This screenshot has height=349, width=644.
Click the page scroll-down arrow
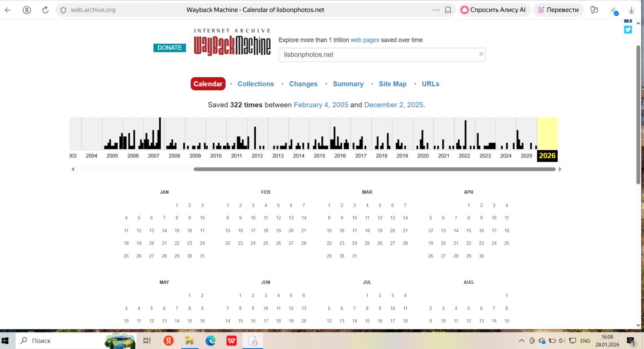point(638,326)
